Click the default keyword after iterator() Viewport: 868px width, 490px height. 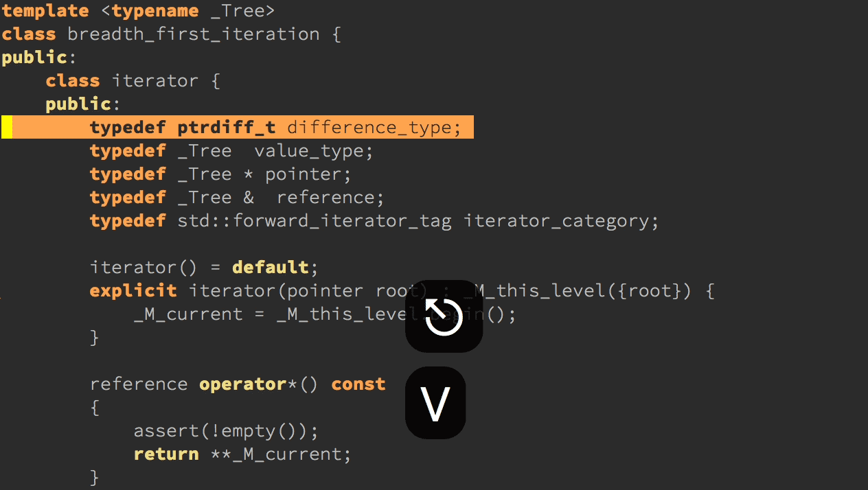[x=270, y=267]
